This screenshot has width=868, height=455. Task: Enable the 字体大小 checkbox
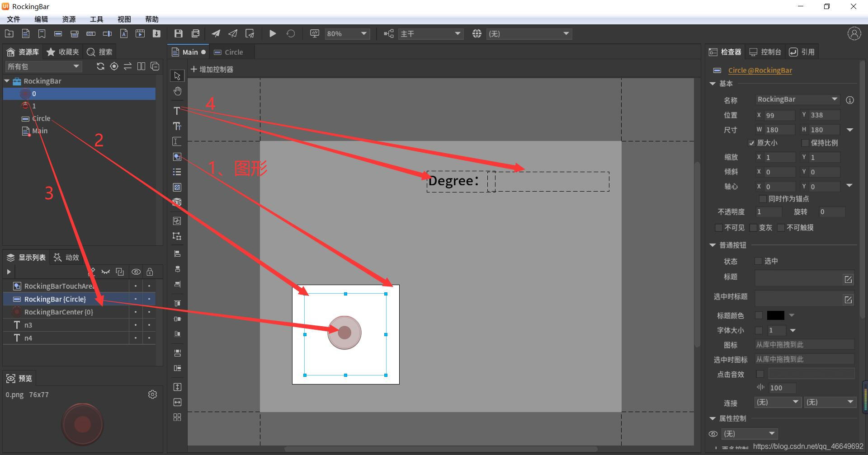click(759, 330)
